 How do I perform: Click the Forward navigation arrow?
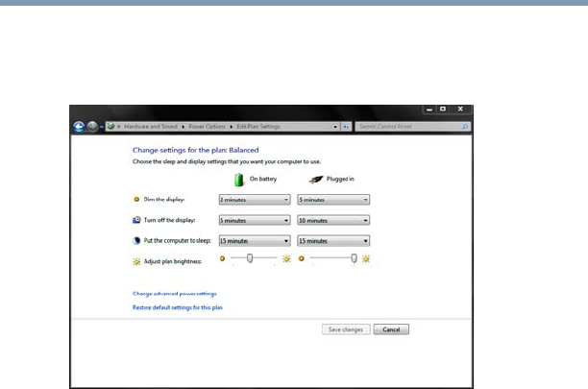92,127
